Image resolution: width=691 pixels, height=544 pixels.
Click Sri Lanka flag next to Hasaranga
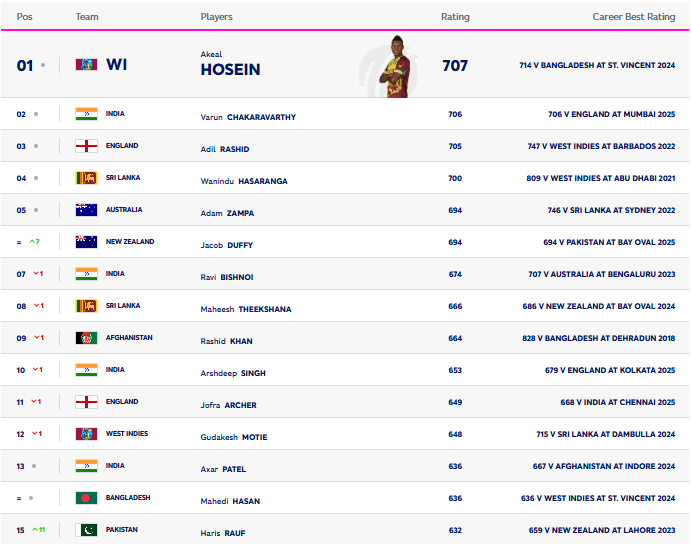(x=86, y=178)
